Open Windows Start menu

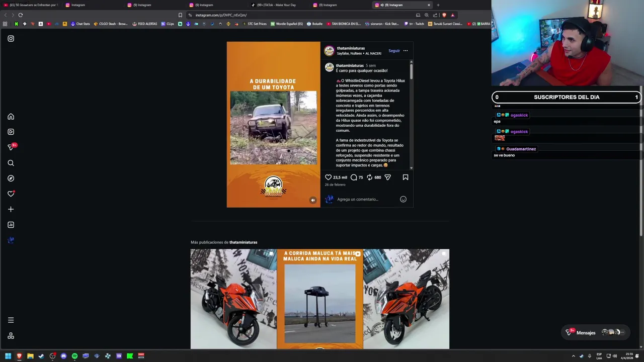[8, 356]
